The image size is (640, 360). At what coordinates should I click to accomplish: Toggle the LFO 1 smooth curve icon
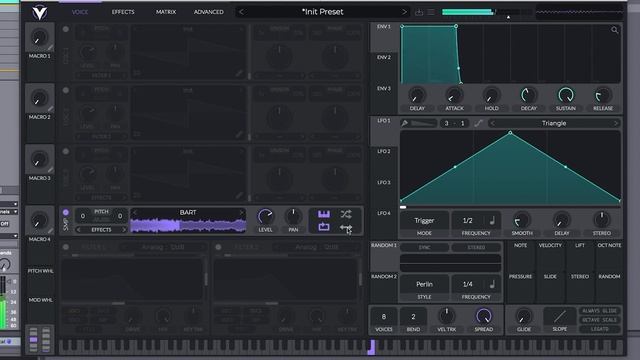pos(478,123)
